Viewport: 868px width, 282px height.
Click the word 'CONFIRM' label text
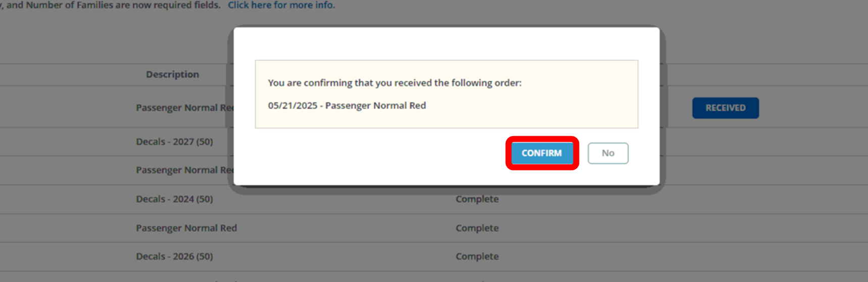542,153
